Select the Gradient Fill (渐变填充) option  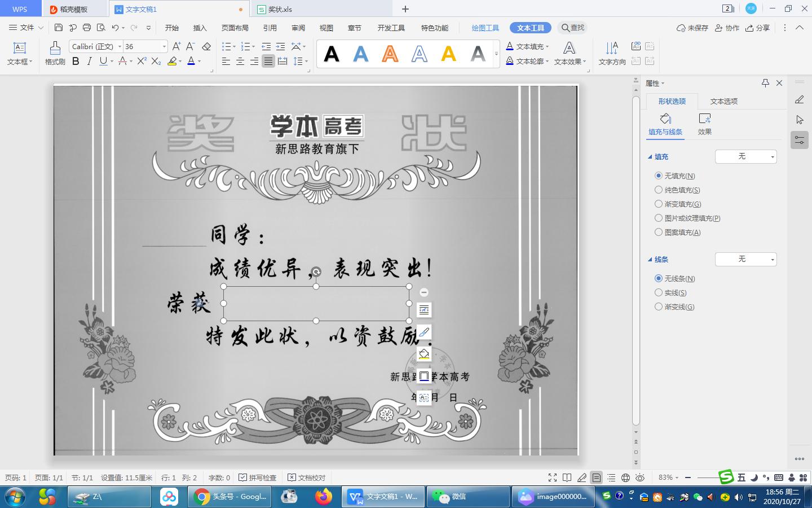point(658,204)
